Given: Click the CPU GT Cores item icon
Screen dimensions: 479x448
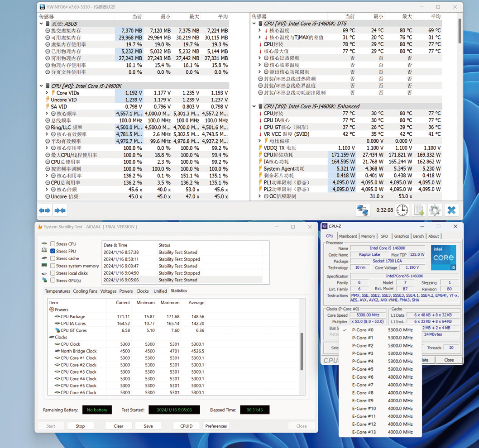Looking at the screenshot, I should tap(57, 330).
